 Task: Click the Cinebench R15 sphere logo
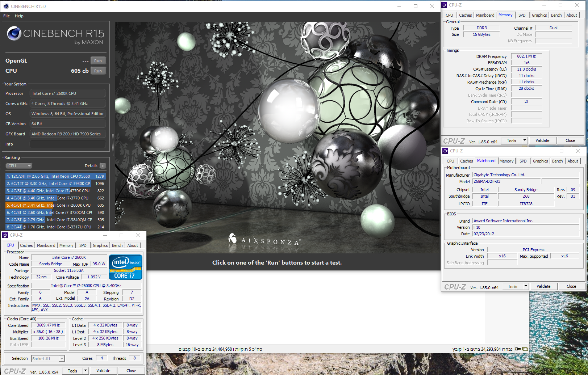14,33
